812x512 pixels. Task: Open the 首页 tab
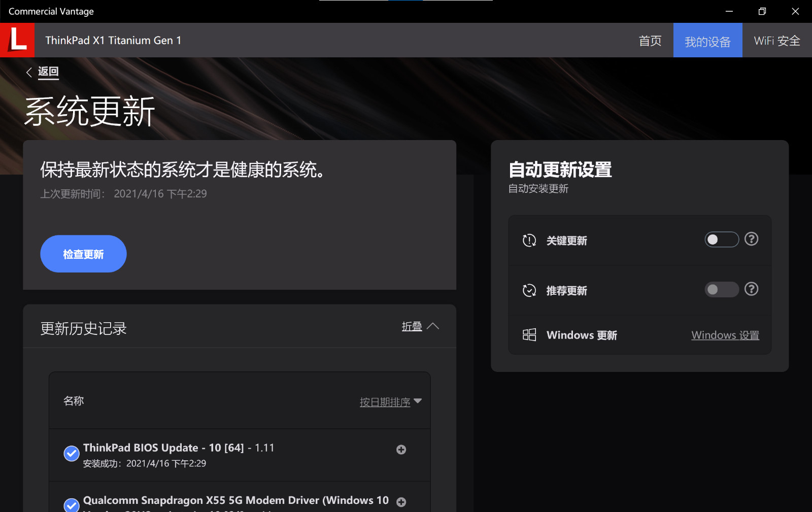(x=650, y=41)
